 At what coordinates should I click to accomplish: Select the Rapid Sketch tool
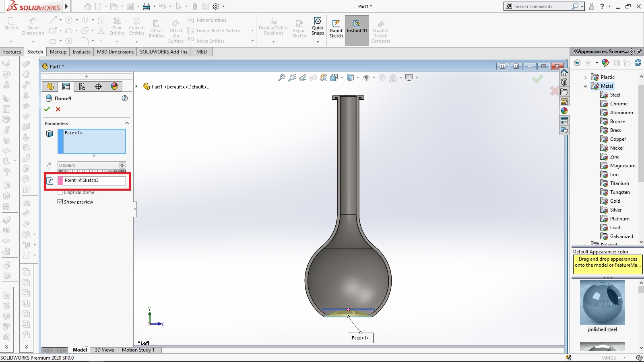336,28
